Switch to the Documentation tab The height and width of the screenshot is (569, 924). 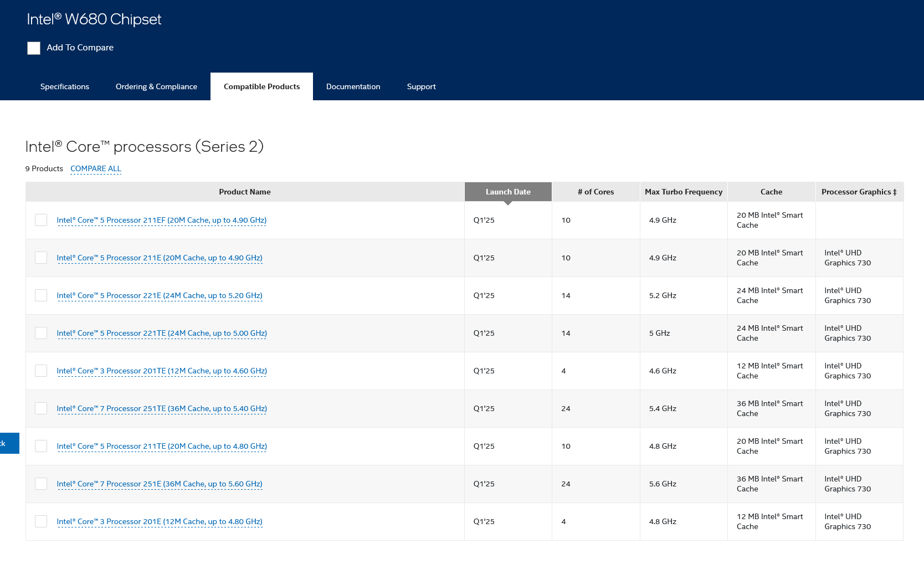(x=353, y=86)
